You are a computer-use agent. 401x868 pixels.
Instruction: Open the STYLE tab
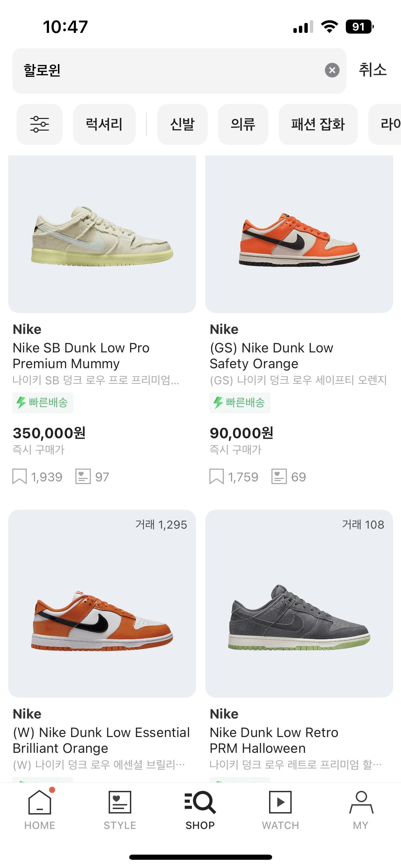point(120,810)
